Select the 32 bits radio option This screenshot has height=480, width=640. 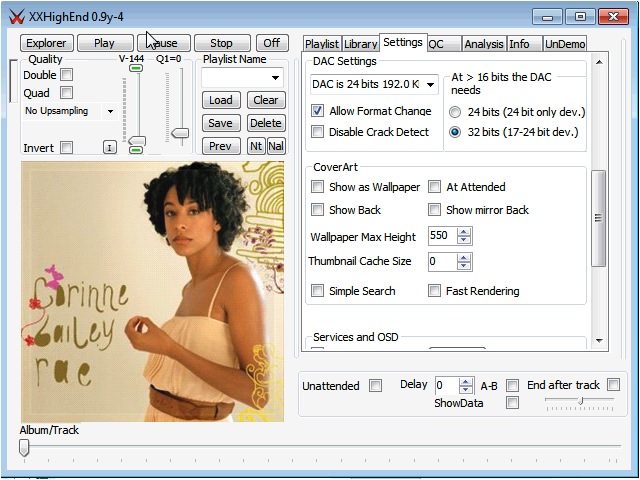[455, 132]
